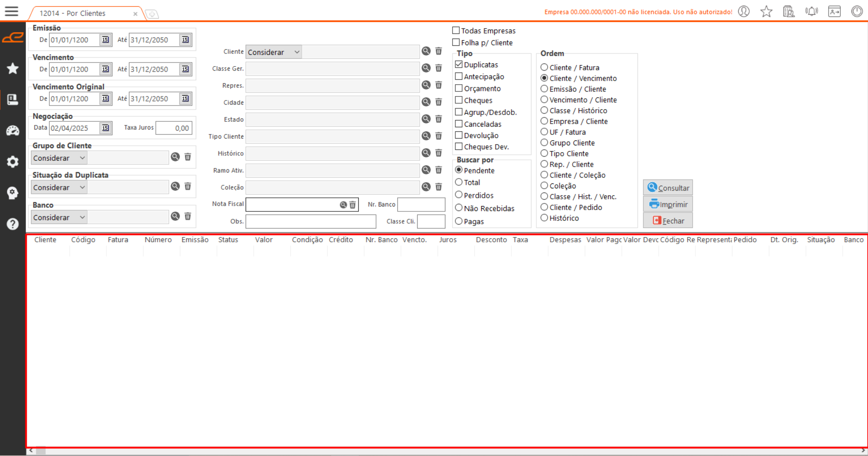868x456 pixels.
Task: Click the search icon beside Banco field
Action: point(175,216)
